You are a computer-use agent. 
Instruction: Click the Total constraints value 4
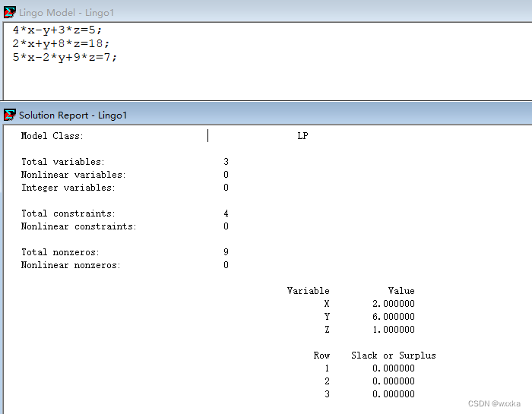[x=226, y=213]
